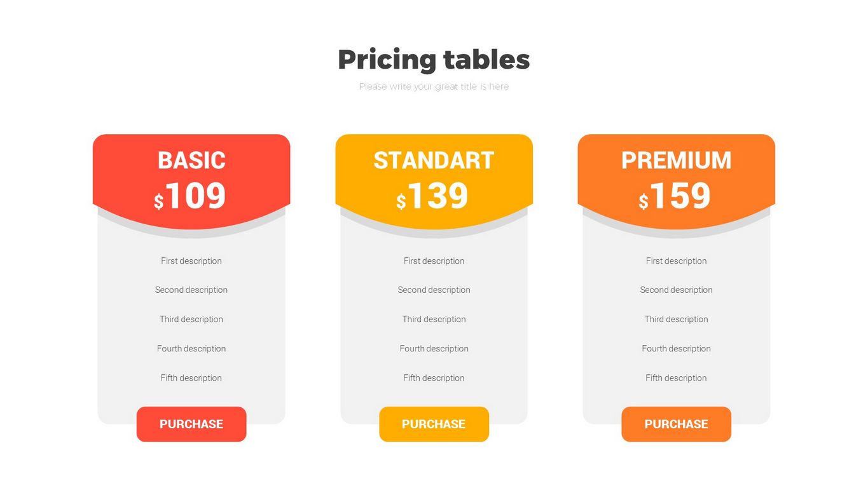
Task: Click the 'Please write your great title' subtitle
Action: 434,86
